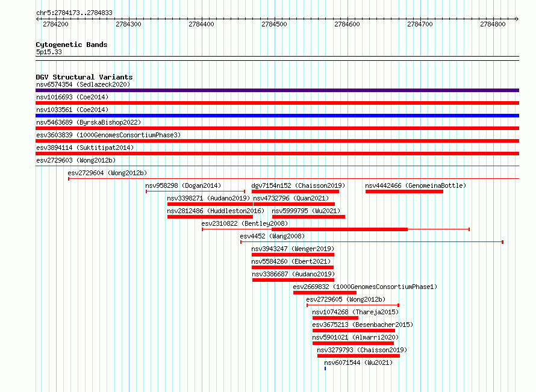
Task: Select the purple nsv6574354 variant bar
Action: click(277, 90)
